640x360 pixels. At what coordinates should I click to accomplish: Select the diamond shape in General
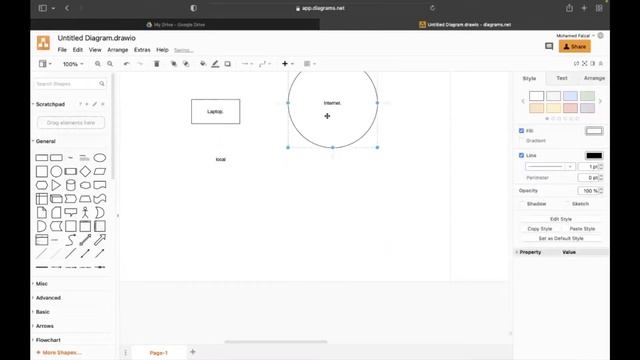click(85, 171)
